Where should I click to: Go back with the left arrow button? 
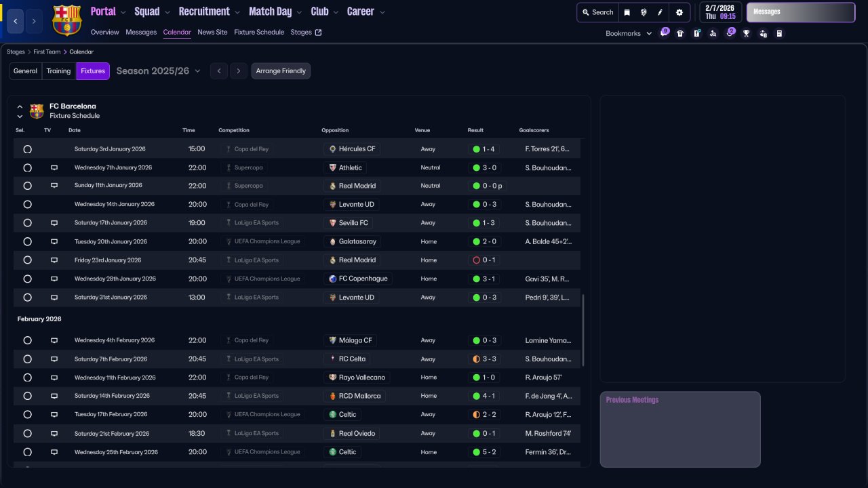16,22
